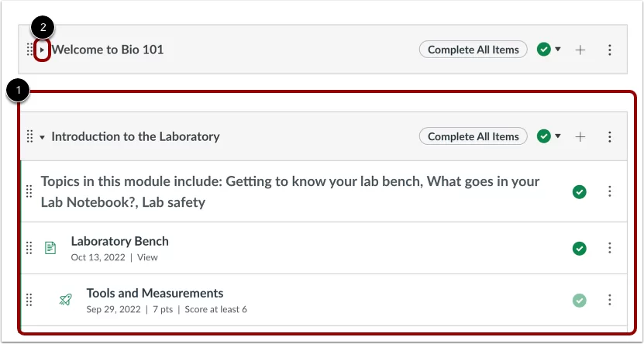
Task: Open the publish dropdown arrow for Welcome to Bio 101
Action: (558, 50)
